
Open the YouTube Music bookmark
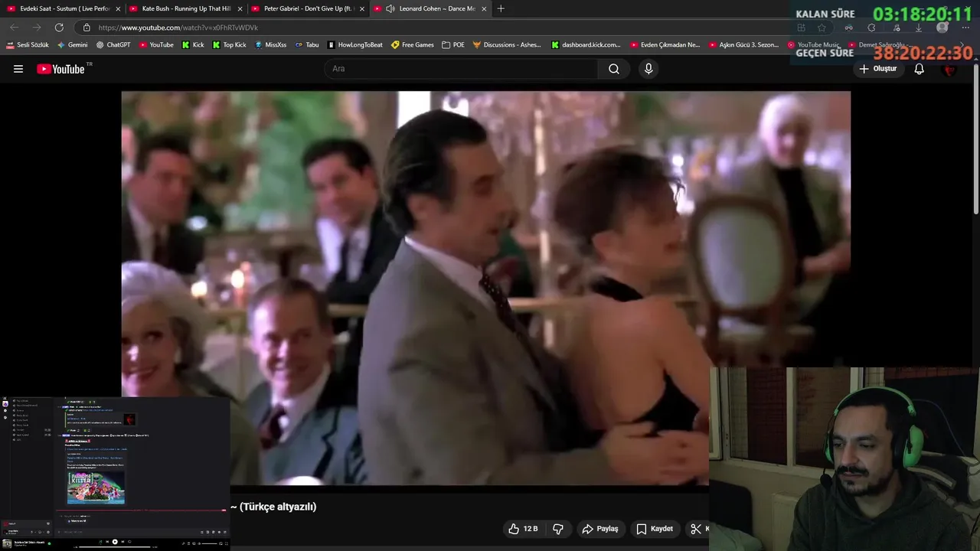pos(814,45)
